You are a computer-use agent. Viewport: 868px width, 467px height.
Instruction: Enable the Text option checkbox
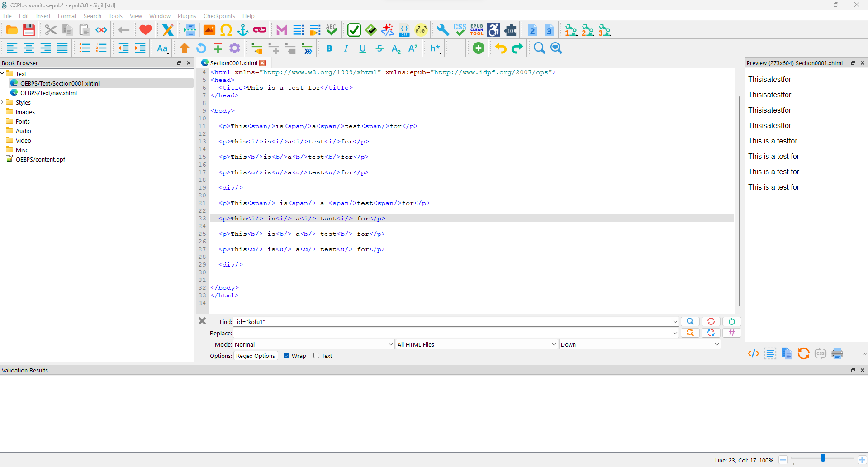(x=317, y=356)
